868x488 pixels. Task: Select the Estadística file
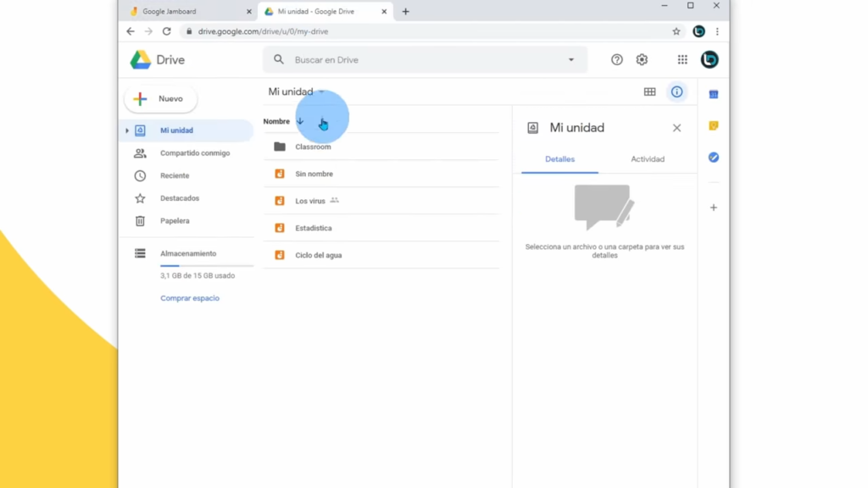(381, 228)
